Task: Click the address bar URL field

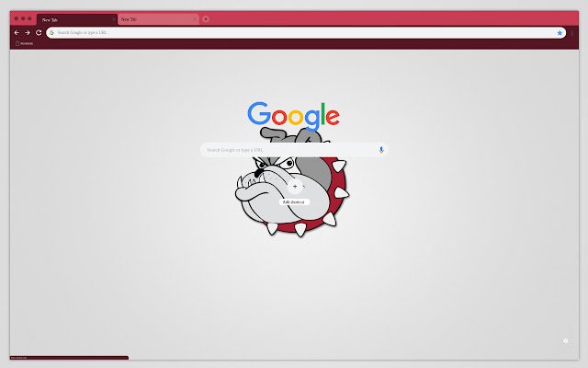Action: (x=306, y=33)
